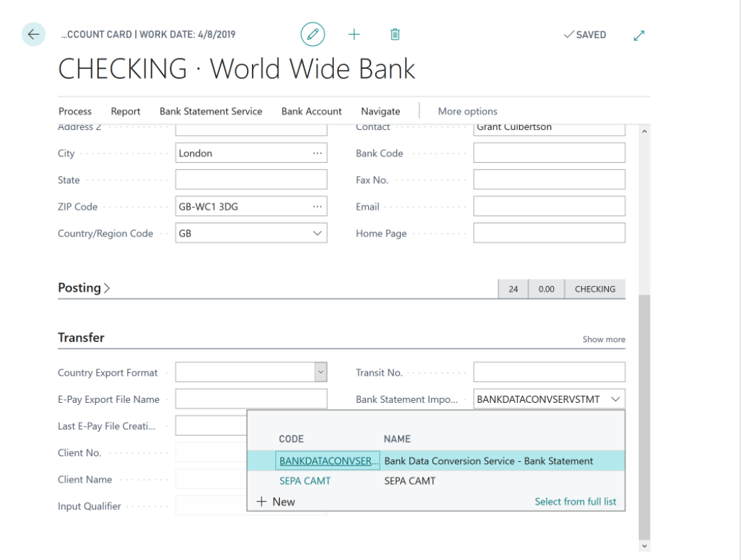Click the Saved checkmark indicator
Viewport: 741px width, 560px height.
tap(584, 34)
